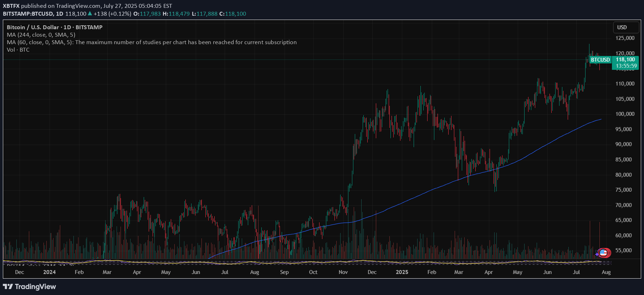The image size is (644, 295).
Task: Click the 80,000 price axis label
Action: point(624,175)
